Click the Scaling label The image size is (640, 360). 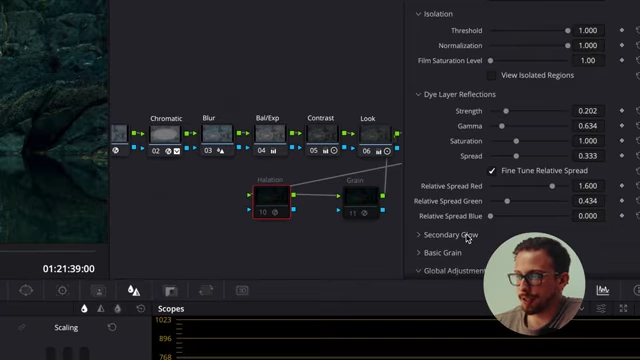pyautogui.click(x=66, y=327)
